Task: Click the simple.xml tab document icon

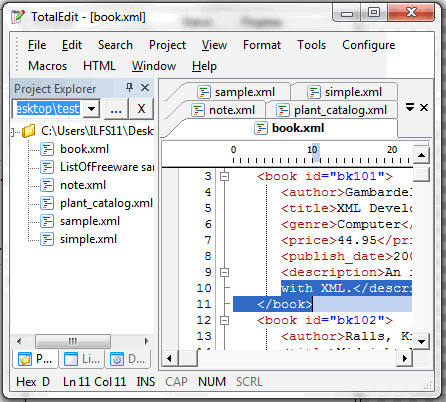Action: (x=314, y=92)
